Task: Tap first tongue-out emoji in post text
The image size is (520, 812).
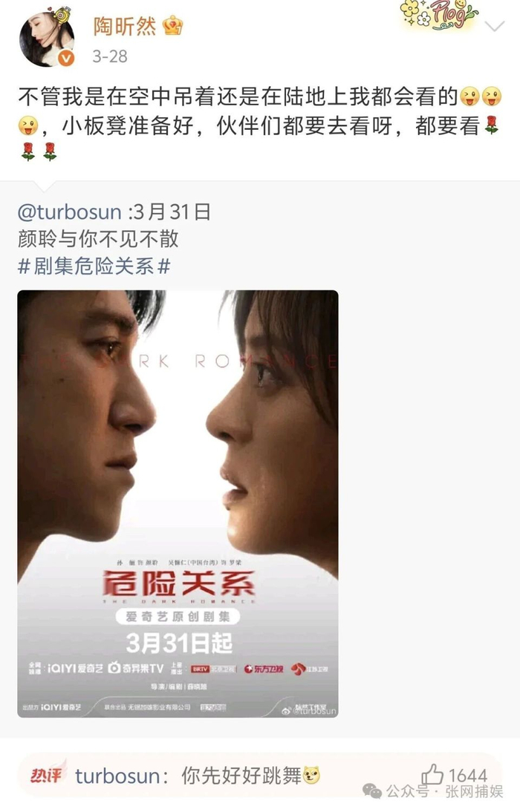Action: [469, 96]
